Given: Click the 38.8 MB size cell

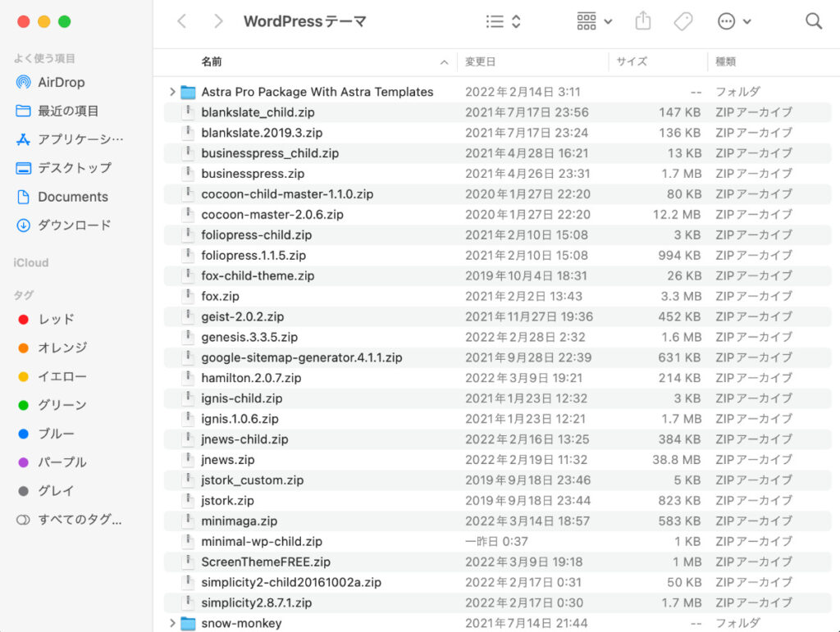Looking at the screenshot, I should pos(676,460).
